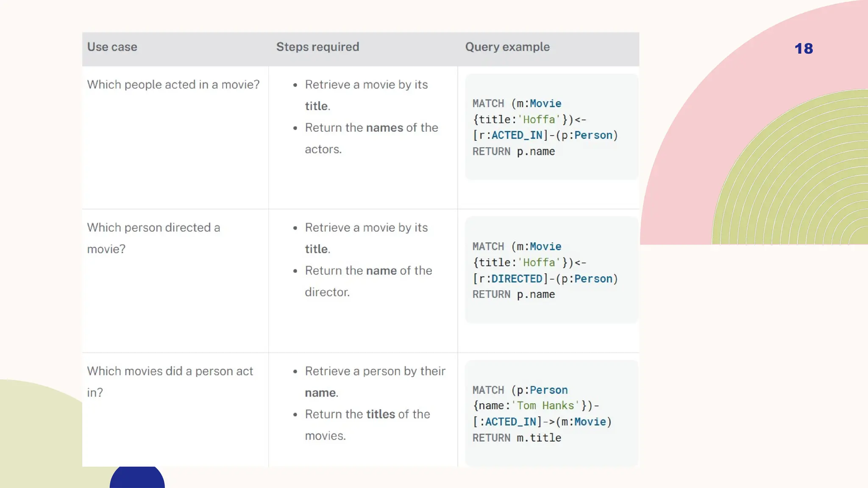868x488 pixels.
Task: Click bullet "Return the titles of the movies"
Action: [367, 424]
